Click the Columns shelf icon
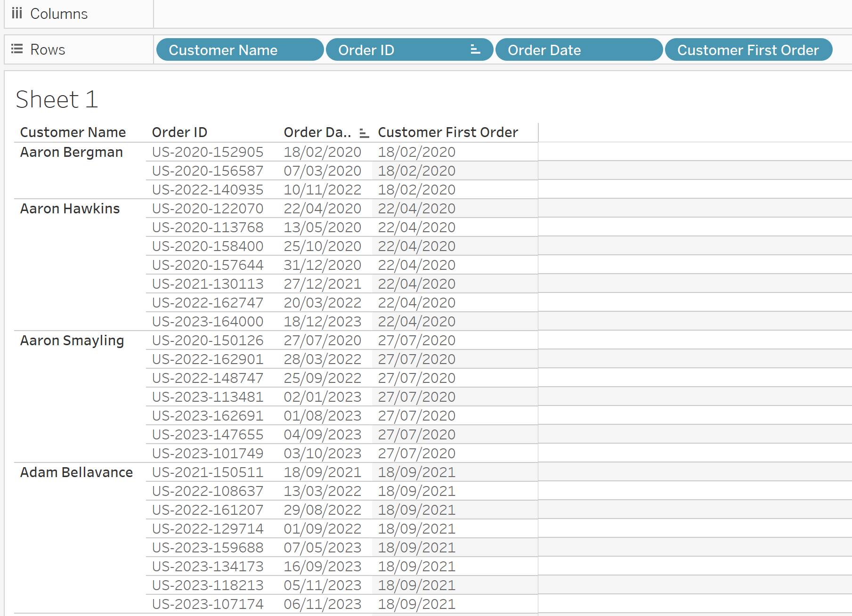This screenshot has width=852, height=616. click(x=17, y=13)
